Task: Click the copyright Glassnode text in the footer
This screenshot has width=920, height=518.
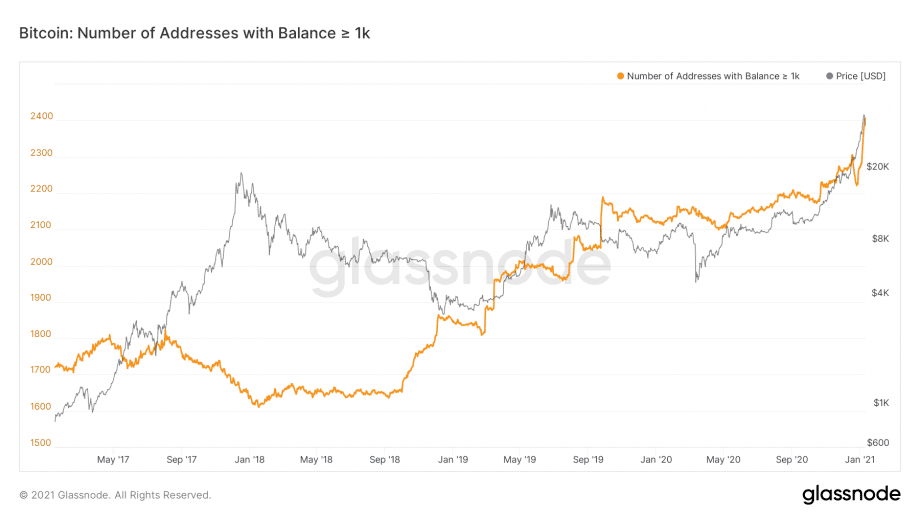Action: 115,495
